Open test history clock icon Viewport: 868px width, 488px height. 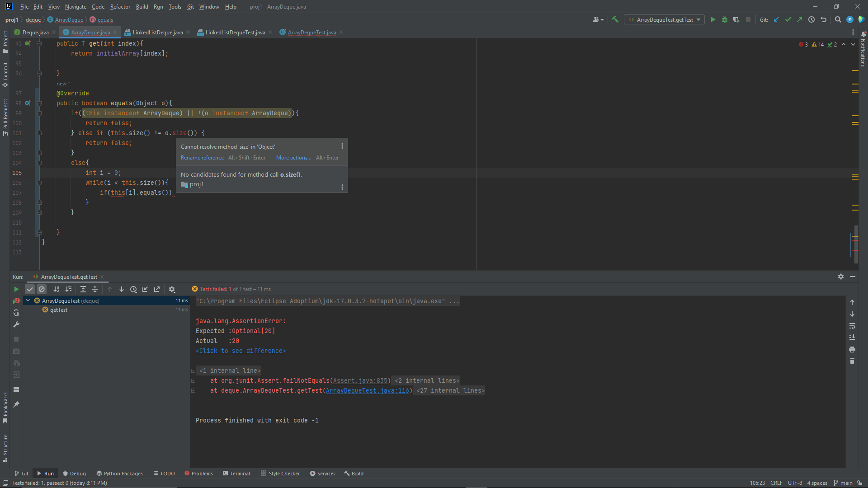(x=133, y=289)
